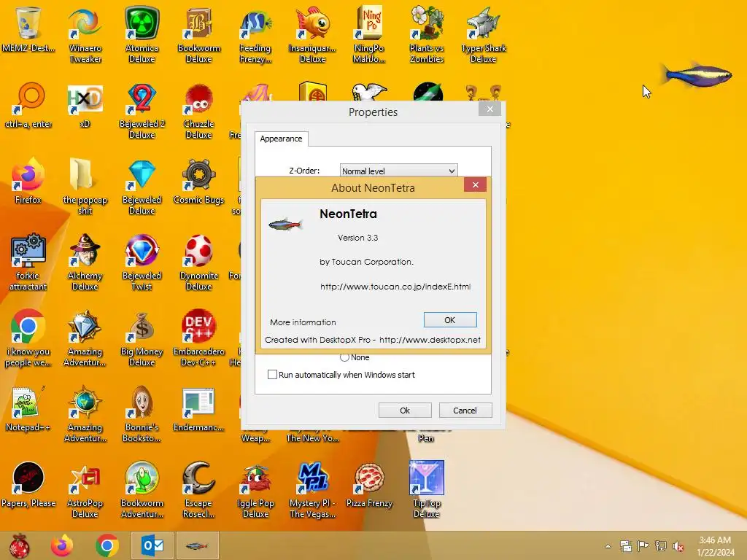Show hidden tray icons arrow

pyautogui.click(x=608, y=546)
